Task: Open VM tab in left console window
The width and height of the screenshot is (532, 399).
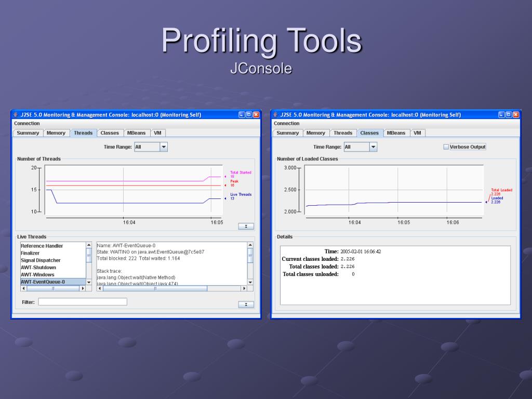Action: [x=157, y=133]
